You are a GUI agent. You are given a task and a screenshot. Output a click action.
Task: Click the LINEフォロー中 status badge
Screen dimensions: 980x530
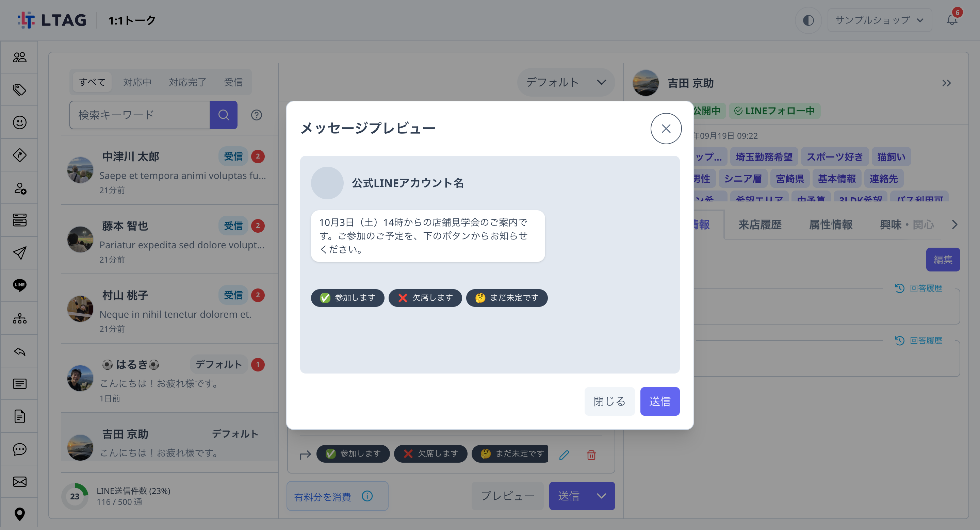tap(774, 111)
